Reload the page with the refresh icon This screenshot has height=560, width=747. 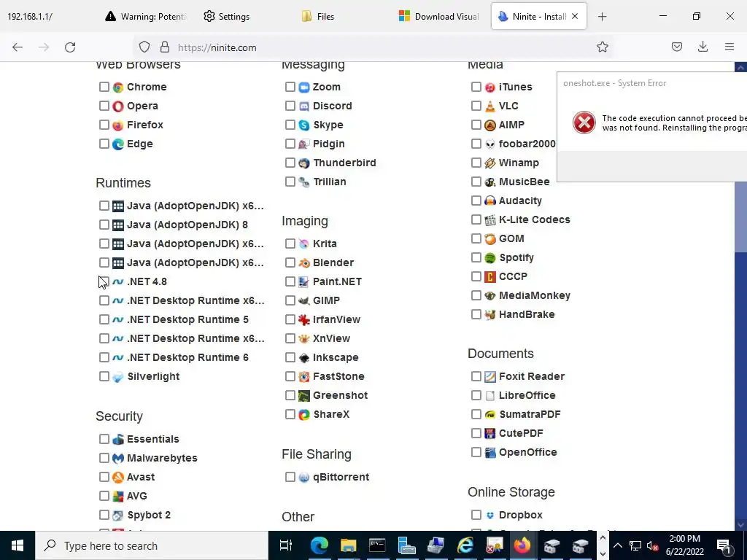point(70,47)
